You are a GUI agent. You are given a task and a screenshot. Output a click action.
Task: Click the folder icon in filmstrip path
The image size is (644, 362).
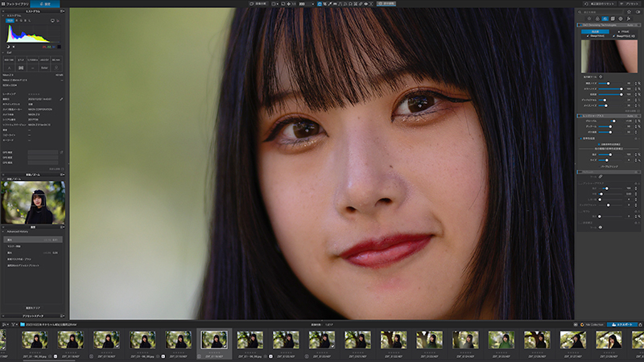23,324
